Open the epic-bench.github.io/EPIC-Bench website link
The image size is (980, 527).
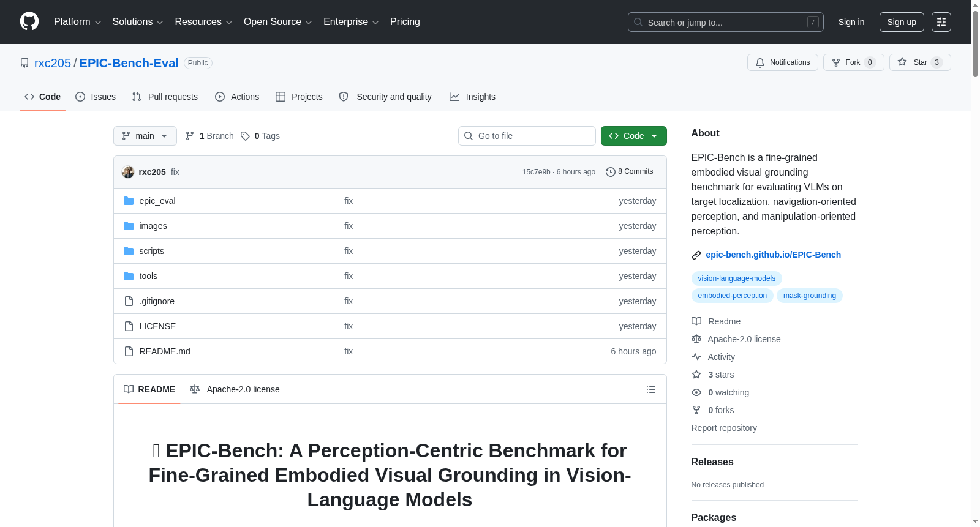click(x=773, y=255)
